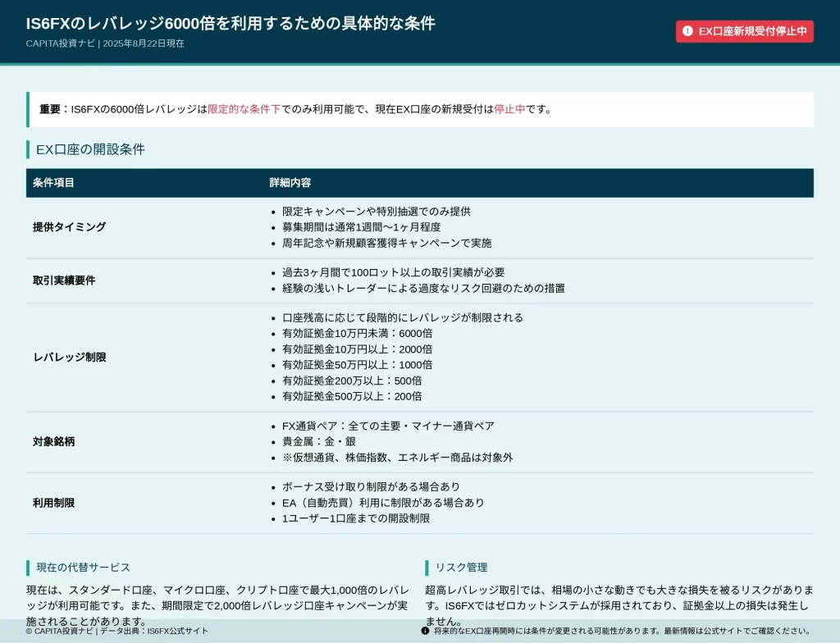Image resolution: width=840 pixels, height=643 pixels.
Task: Click the 条件項目 column header
Action: pos(53,183)
